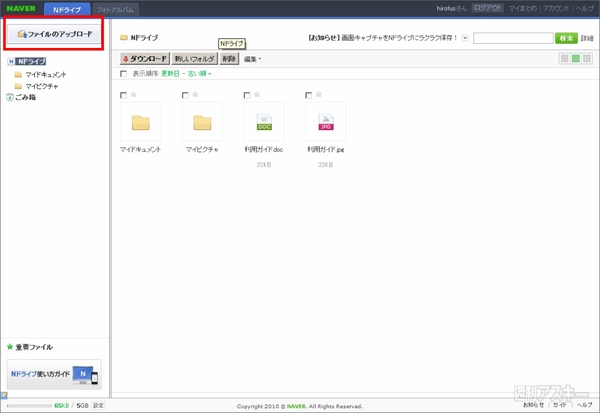Click the 削除 delete button
The height and width of the screenshot is (413, 600).
click(x=229, y=59)
